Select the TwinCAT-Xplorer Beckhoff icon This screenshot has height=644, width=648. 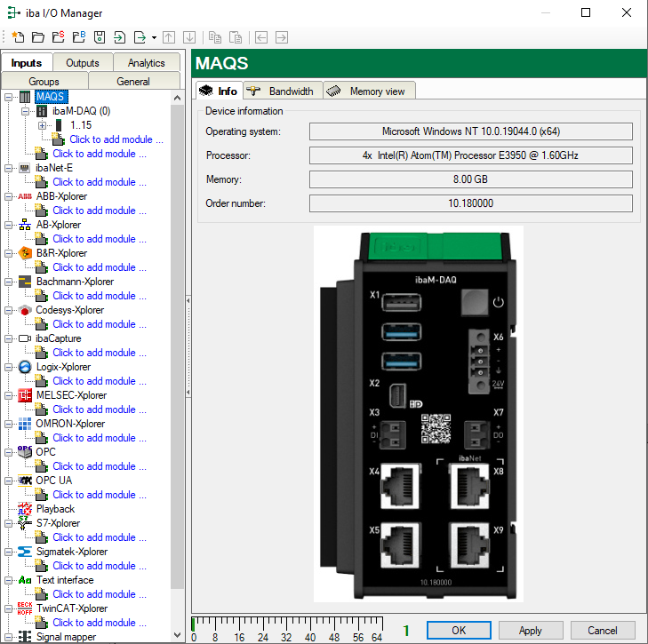point(25,608)
